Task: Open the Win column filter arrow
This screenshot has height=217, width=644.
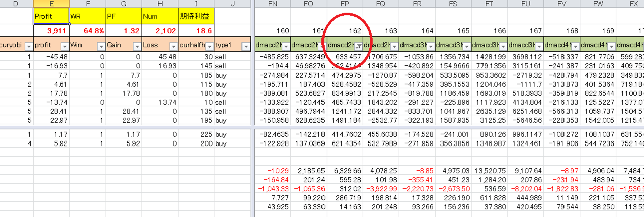Action: point(101,46)
